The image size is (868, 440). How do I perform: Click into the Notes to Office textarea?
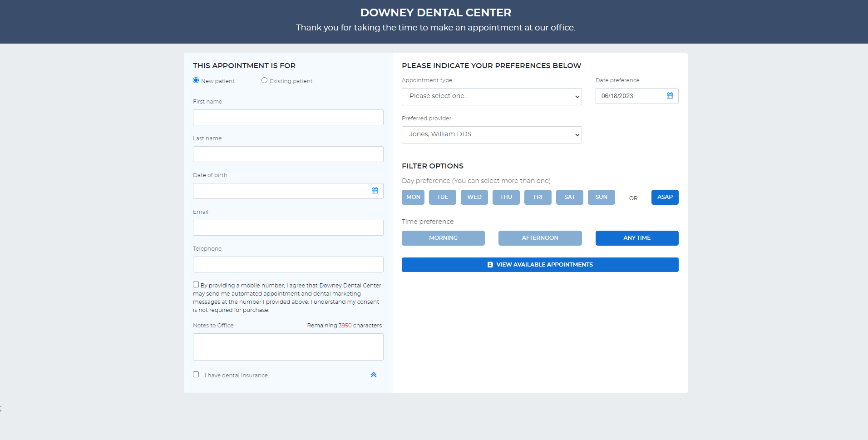click(288, 347)
